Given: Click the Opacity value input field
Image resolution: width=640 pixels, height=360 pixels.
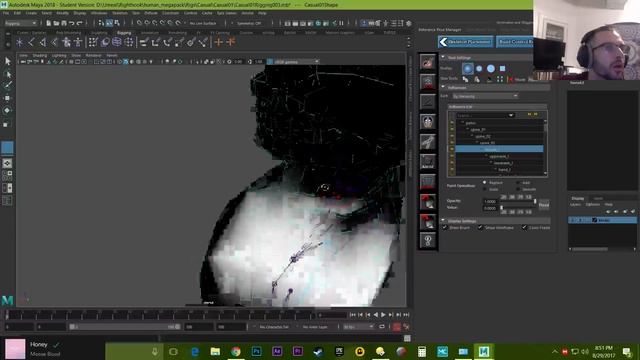Looking at the screenshot, I should [x=490, y=202].
